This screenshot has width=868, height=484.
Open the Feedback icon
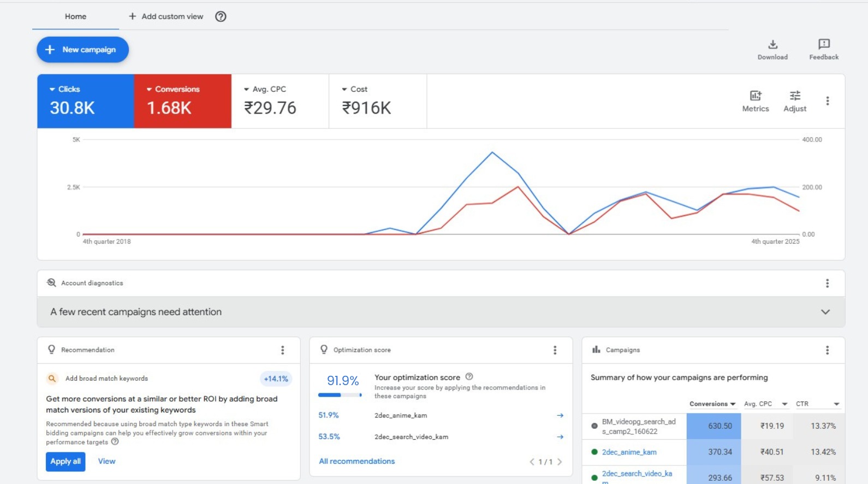tap(824, 44)
